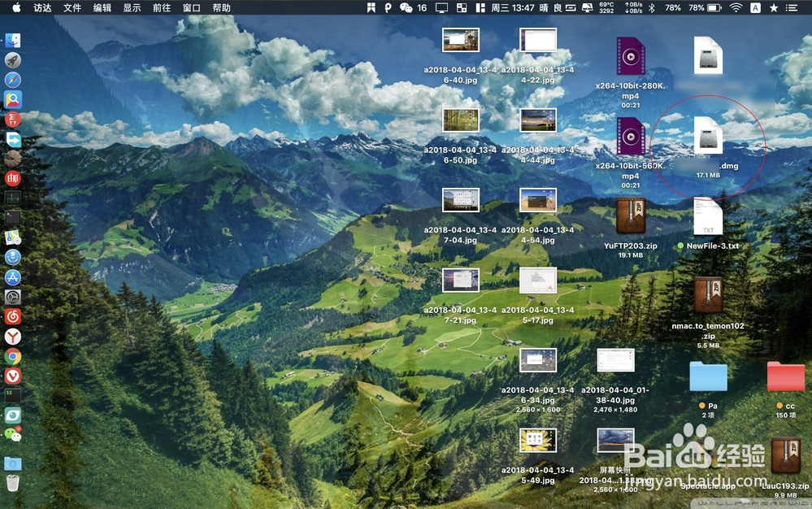Open the Trash in the dock
This screenshot has width=812, height=509.
point(13,483)
